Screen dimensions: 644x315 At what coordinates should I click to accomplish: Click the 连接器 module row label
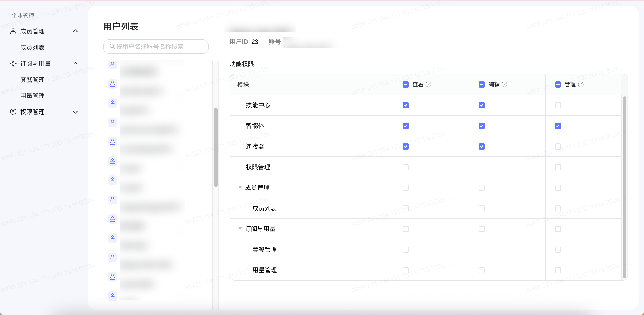point(255,147)
